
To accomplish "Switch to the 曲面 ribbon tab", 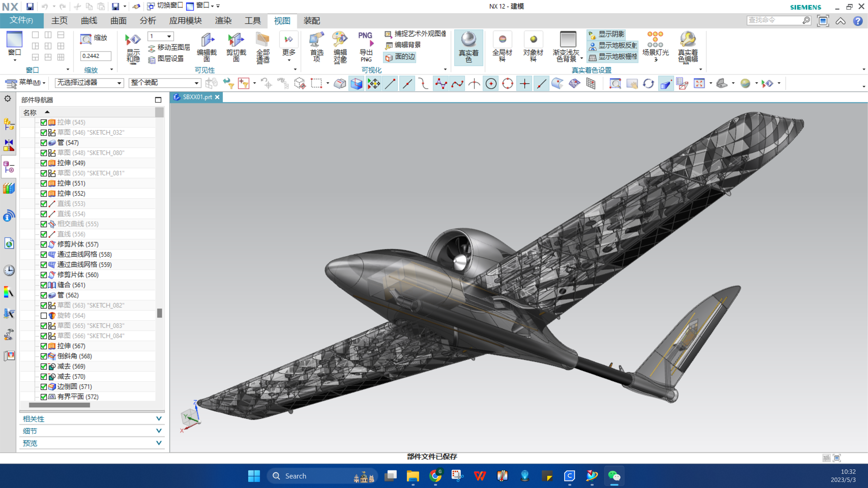I will (118, 21).
